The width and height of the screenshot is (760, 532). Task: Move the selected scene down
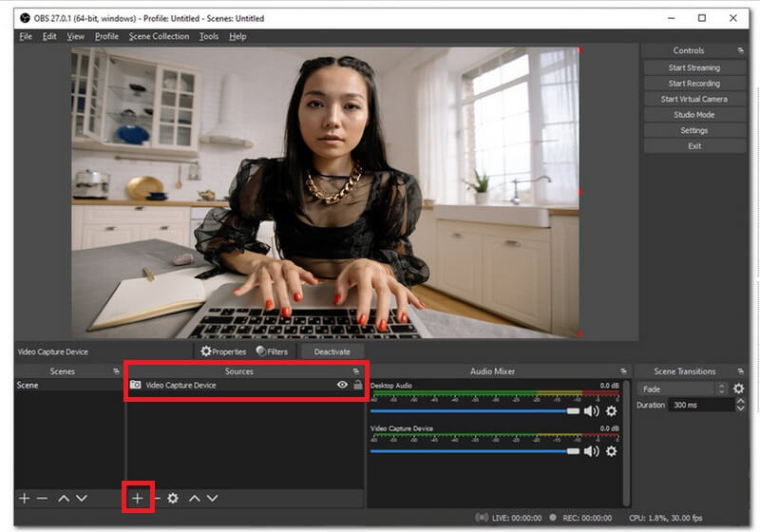point(82,498)
